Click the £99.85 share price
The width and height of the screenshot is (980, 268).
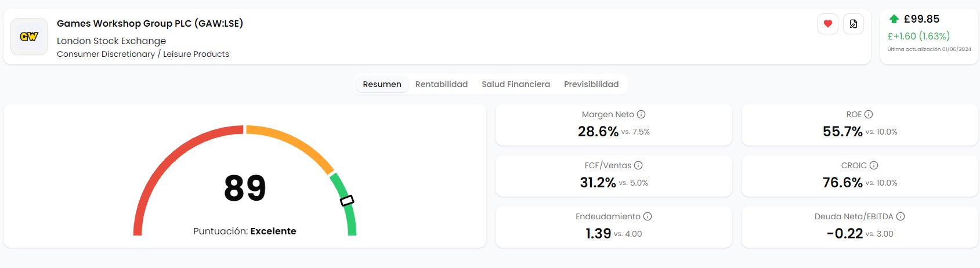pos(921,19)
